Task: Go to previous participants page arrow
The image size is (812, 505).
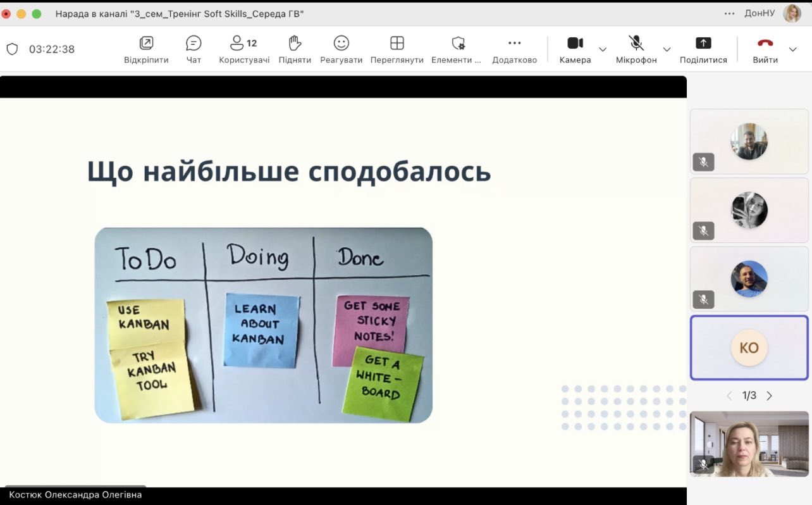Action: point(729,396)
